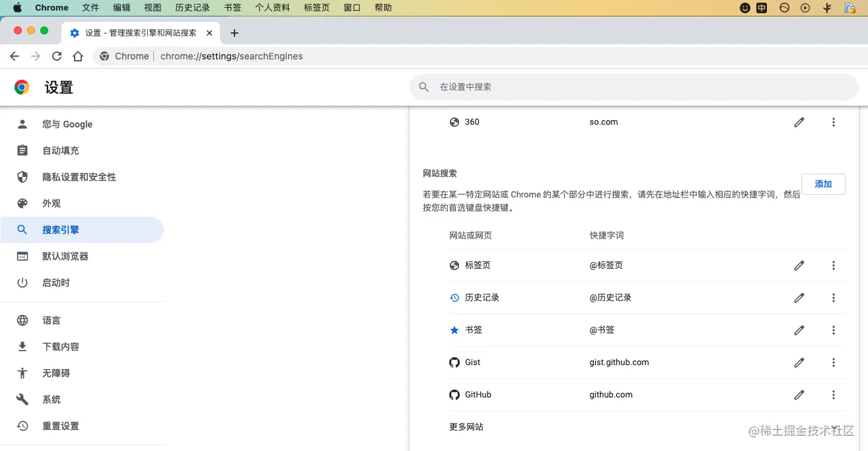
Task: Edit the Gist site search entry
Action: (x=799, y=363)
